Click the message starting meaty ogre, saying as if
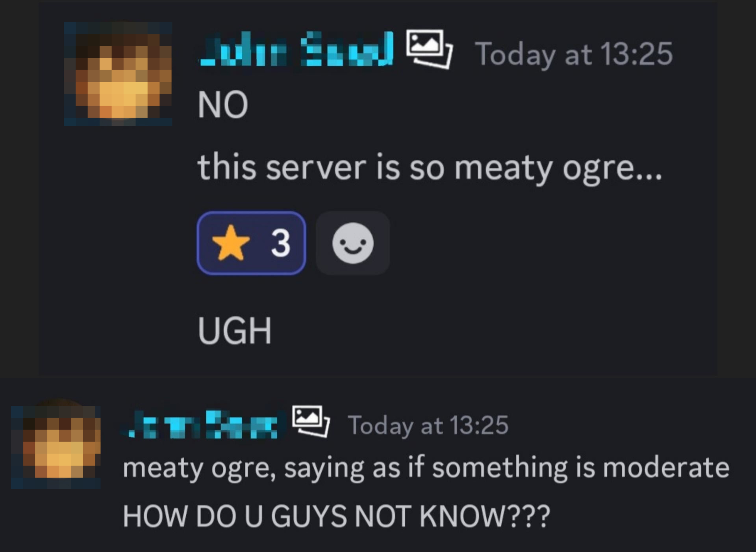The image size is (756, 552). [426, 468]
